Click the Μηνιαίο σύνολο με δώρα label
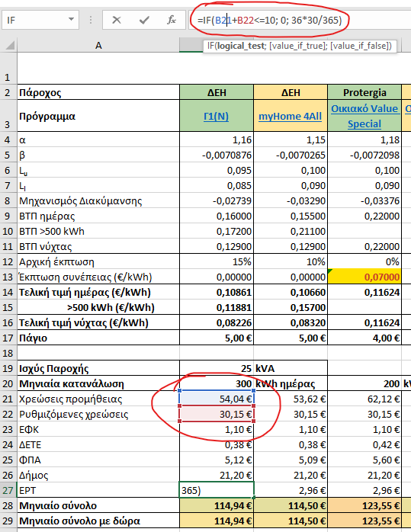Viewport: 411px width, 532px height. pyautogui.click(x=98, y=521)
